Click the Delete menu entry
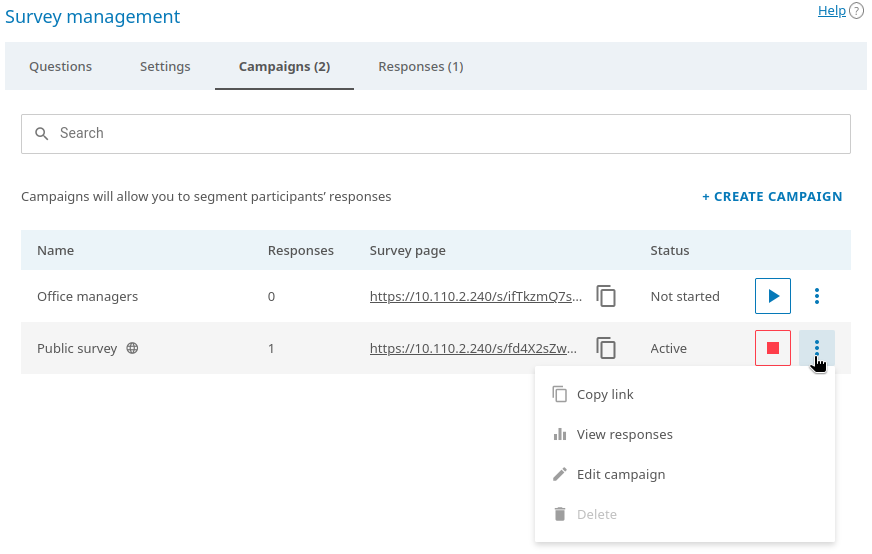This screenshot has width=872, height=554. point(596,514)
